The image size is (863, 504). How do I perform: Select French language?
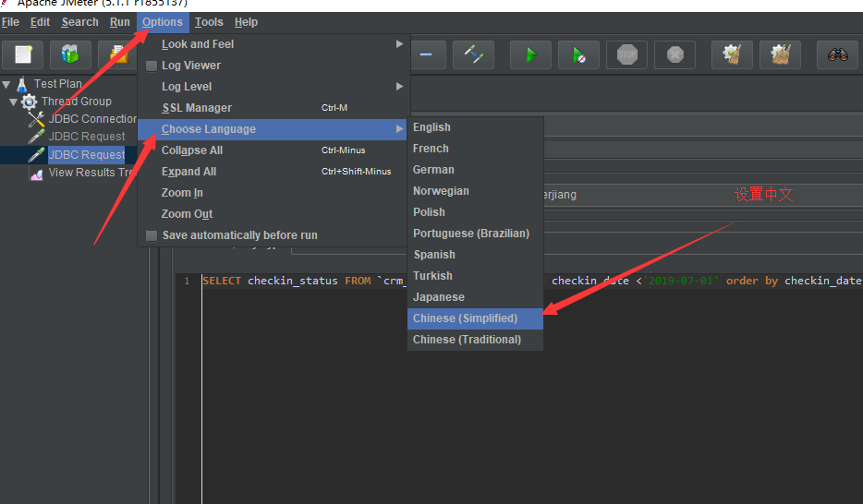click(x=475, y=149)
